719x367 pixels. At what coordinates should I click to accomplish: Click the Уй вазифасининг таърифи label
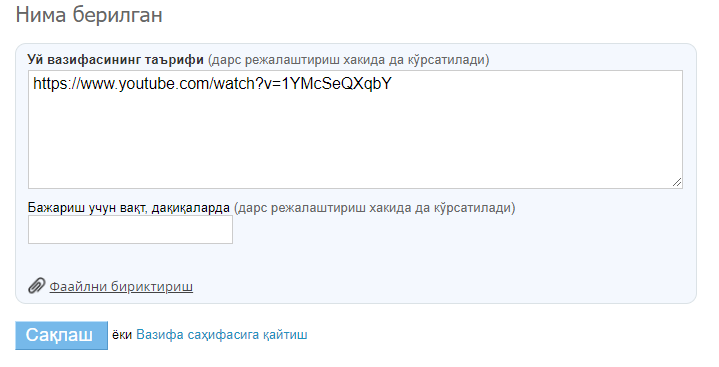pyautogui.click(x=116, y=60)
